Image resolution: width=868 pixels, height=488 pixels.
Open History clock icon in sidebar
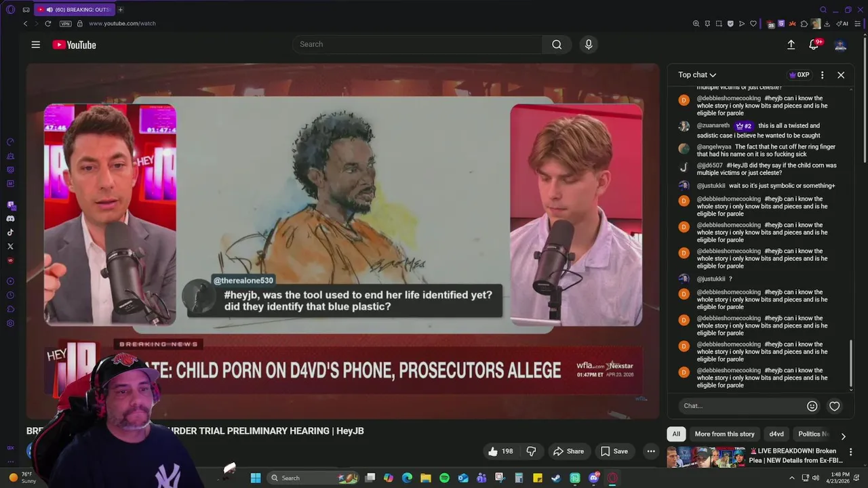coord(10,295)
